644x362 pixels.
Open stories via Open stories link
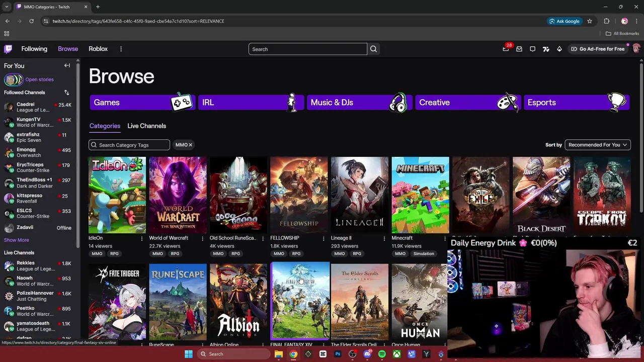39,79
